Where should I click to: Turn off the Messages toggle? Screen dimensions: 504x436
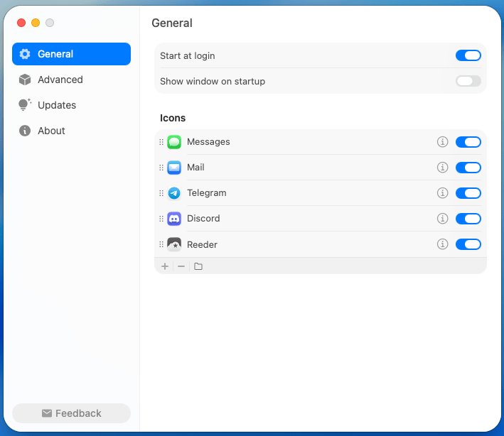point(468,142)
